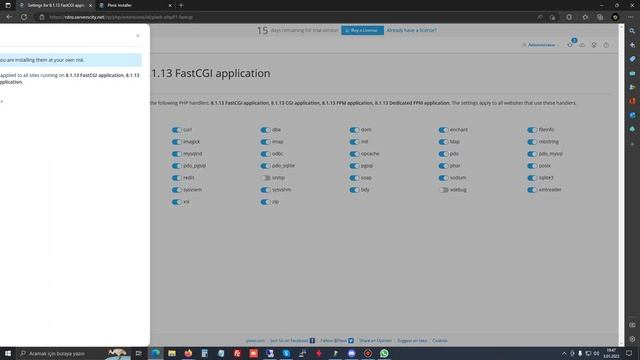This screenshot has width=640, height=360.
Task: Enable the xdebug extension
Action: [443, 190]
